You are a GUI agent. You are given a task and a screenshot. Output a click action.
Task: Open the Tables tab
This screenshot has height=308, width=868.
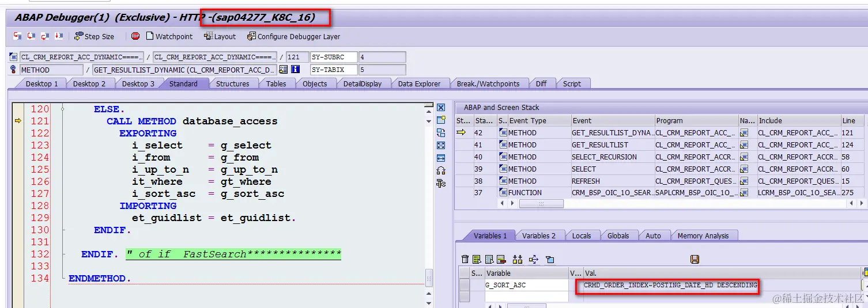pos(276,83)
